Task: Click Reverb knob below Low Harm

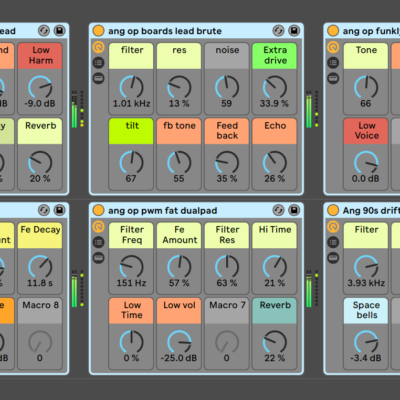Action: (x=40, y=163)
